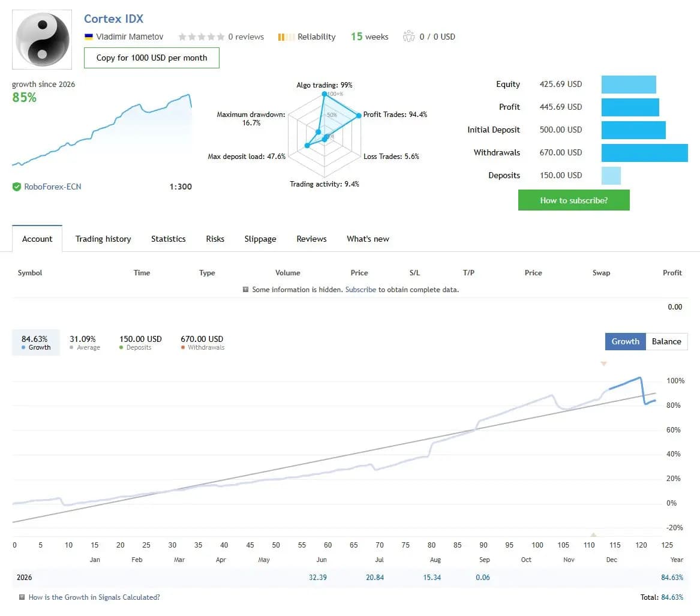Open the Reviews tab
Screen dimensions: 700x616
tap(311, 239)
